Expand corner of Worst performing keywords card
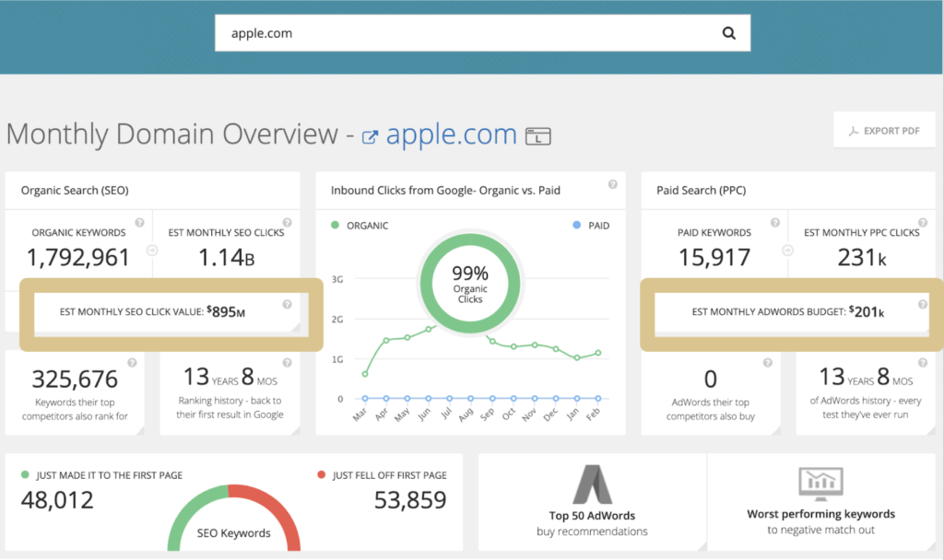The height and width of the screenshot is (560, 944). pyautogui.click(x=930, y=545)
